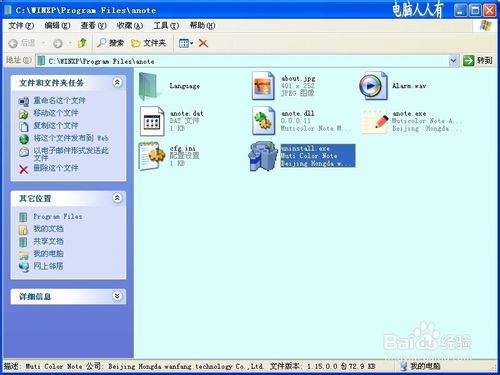Click the Alarm.wav file name
The image size is (500, 375).
[x=409, y=86]
